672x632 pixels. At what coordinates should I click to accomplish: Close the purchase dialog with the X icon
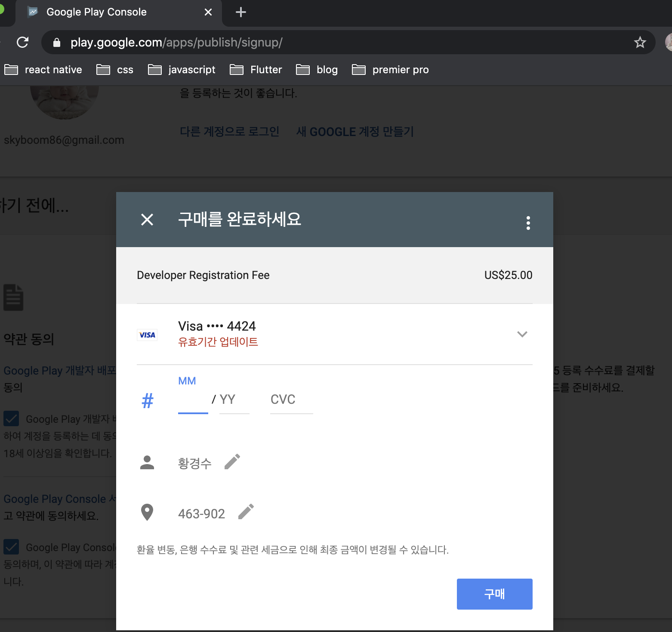tap(147, 220)
